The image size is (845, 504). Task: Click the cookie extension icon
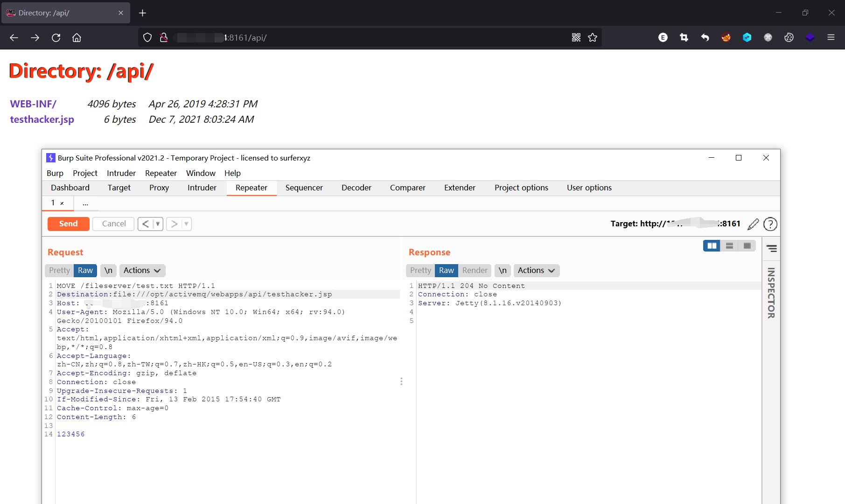[789, 38]
